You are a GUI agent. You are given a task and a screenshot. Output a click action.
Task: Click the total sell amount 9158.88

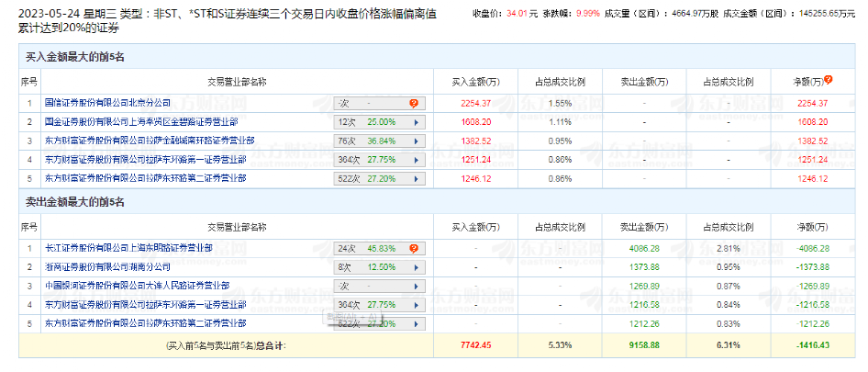click(x=644, y=345)
